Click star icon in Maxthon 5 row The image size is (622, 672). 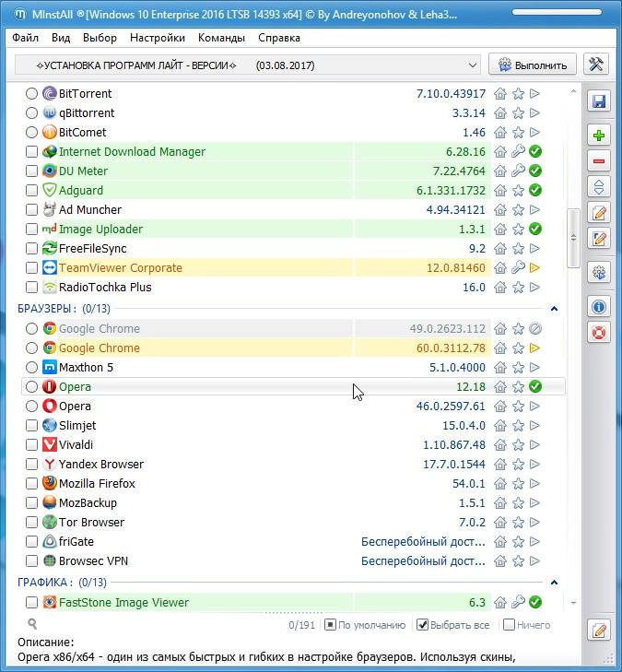coord(518,368)
